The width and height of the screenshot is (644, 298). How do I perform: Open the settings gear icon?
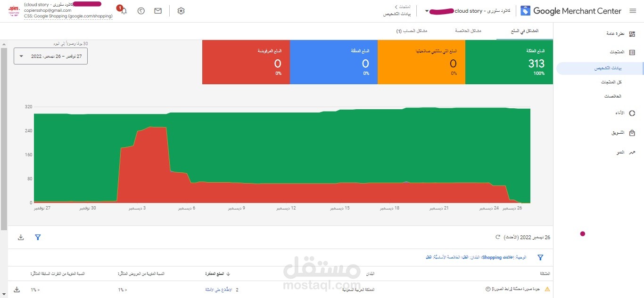(181, 11)
